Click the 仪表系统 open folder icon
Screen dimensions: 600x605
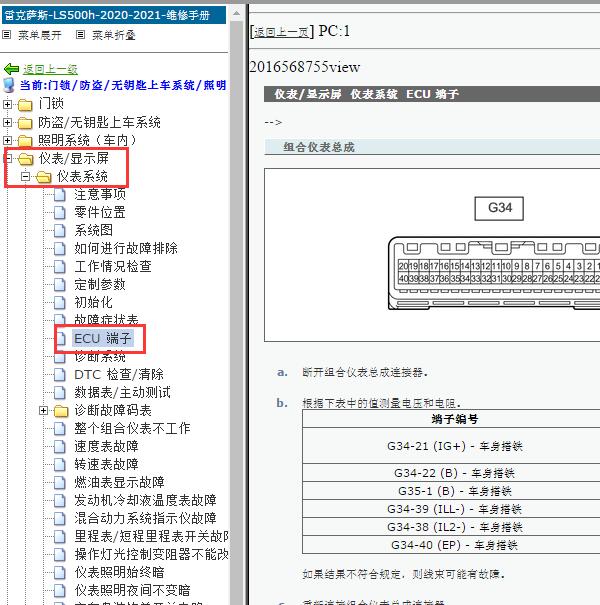(44, 177)
